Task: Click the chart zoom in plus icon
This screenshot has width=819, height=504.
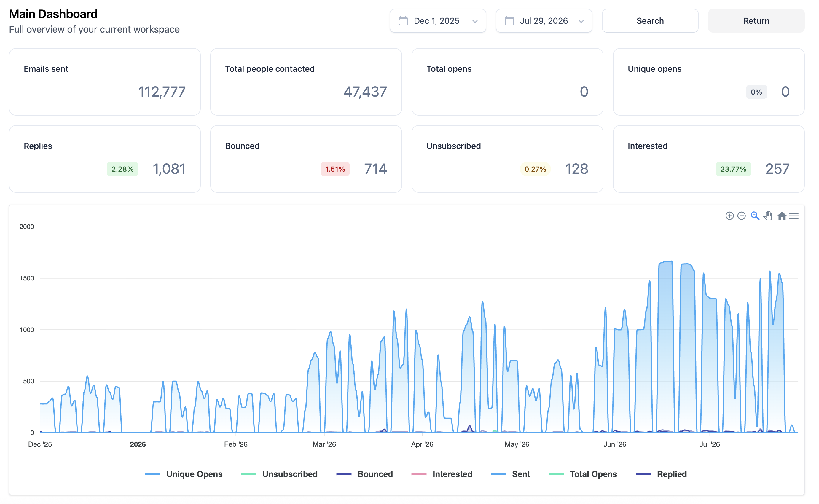Action: tap(729, 216)
